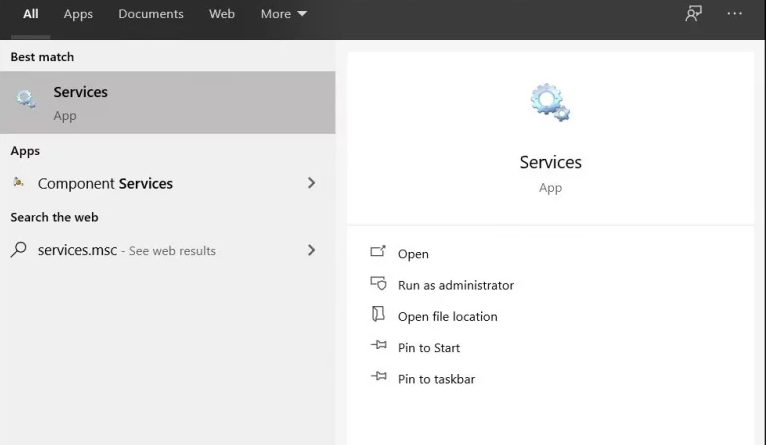Screen dimensions: 771x445
Task: Click the Open action icon
Action: pyautogui.click(x=378, y=253)
